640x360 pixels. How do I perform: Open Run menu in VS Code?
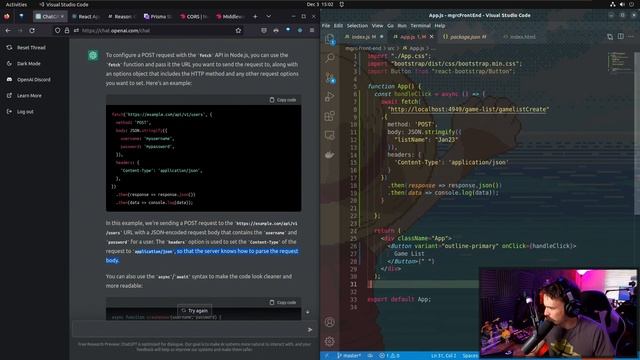point(402,25)
